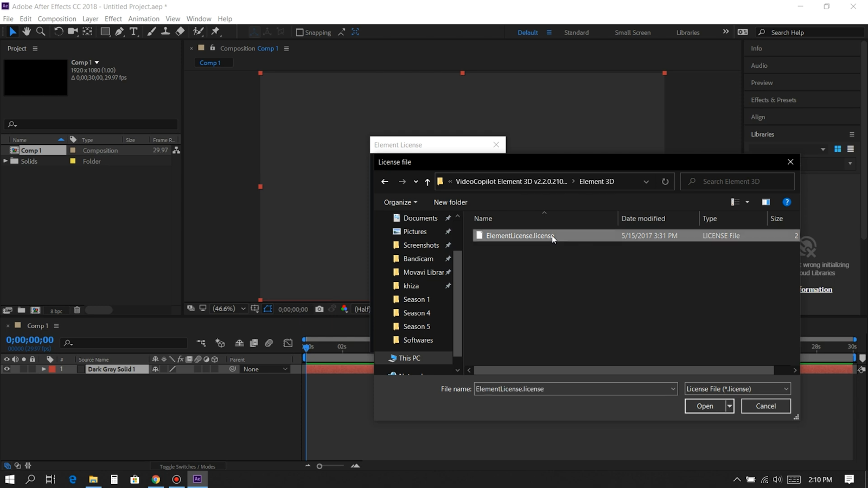Select the Hand tool

click(x=27, y=32)
